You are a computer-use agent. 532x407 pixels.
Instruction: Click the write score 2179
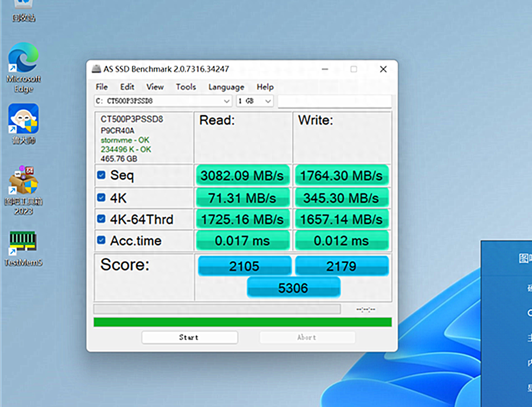[342, 266]
